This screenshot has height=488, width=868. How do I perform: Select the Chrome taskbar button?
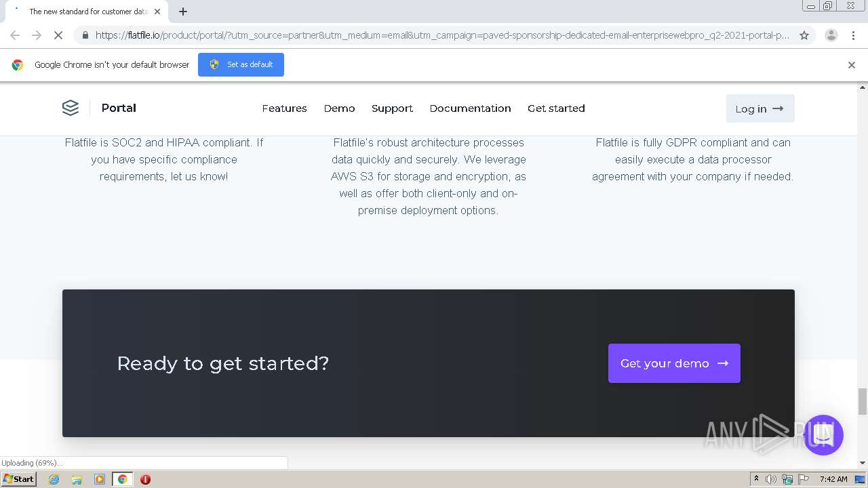pyautogui.click(x=122, y=479)
